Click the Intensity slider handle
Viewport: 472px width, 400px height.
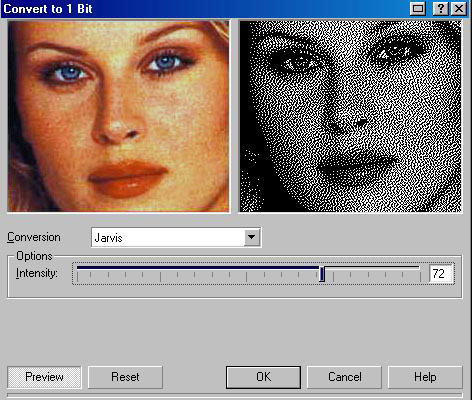click(322, 274)
